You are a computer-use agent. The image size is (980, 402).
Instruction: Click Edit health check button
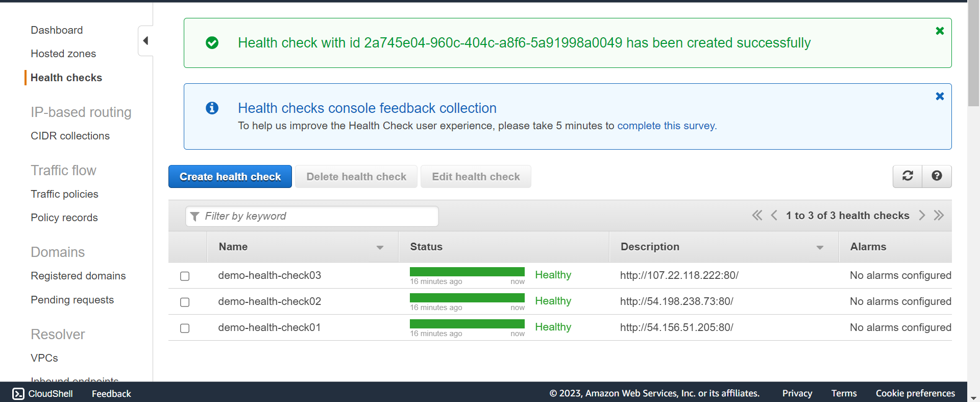tap(476, 177)
